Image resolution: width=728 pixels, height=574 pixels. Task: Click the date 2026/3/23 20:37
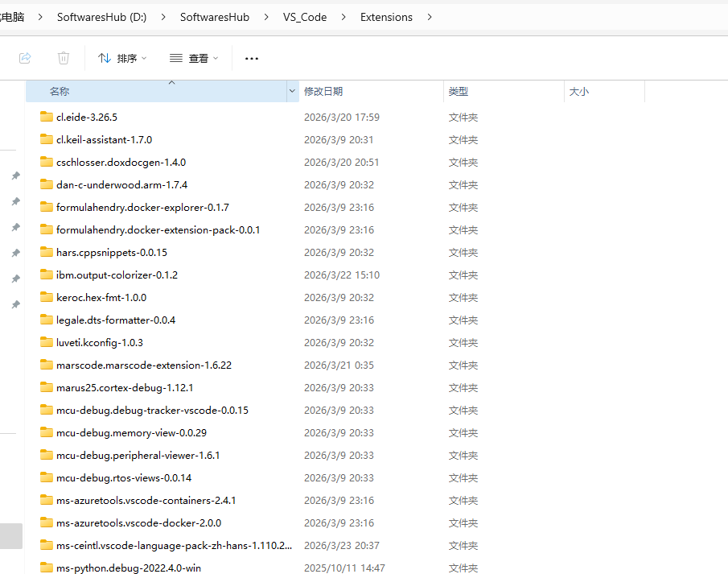[342, 546]
